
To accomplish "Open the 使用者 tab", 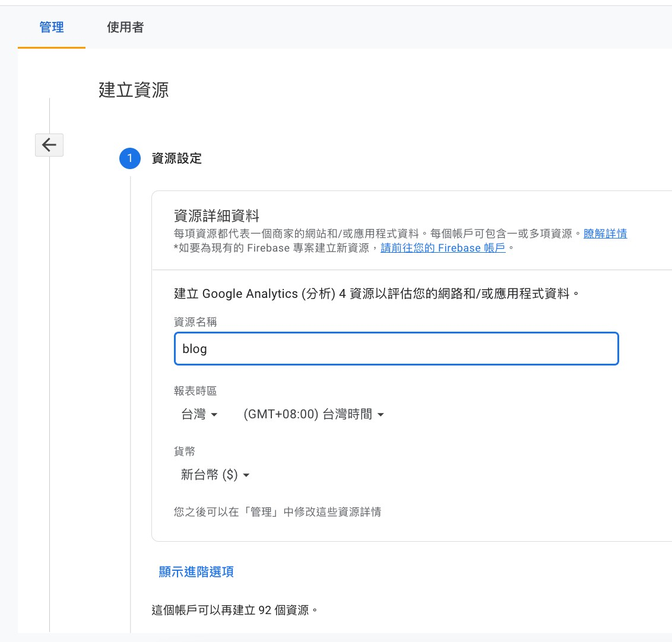I will click(125, 27).
